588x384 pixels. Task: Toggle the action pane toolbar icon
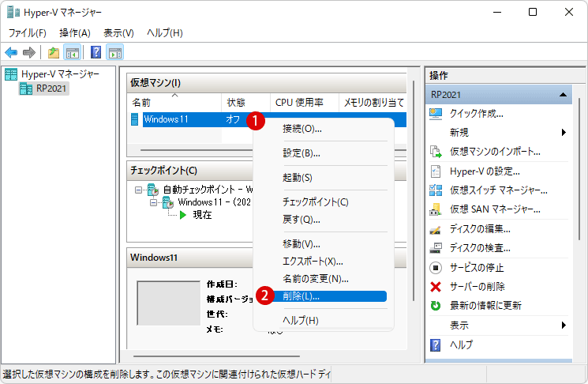pos(115,53)
